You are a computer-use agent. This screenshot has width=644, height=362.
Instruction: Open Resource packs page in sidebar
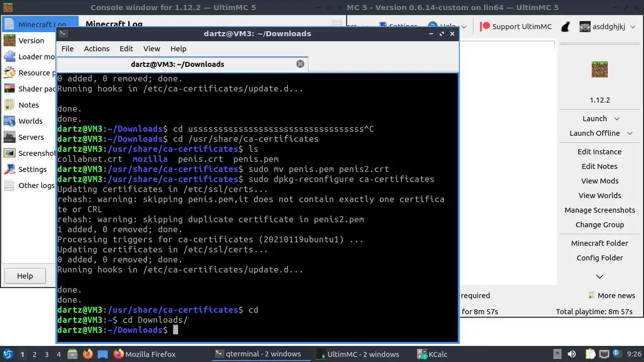[29, 73]
